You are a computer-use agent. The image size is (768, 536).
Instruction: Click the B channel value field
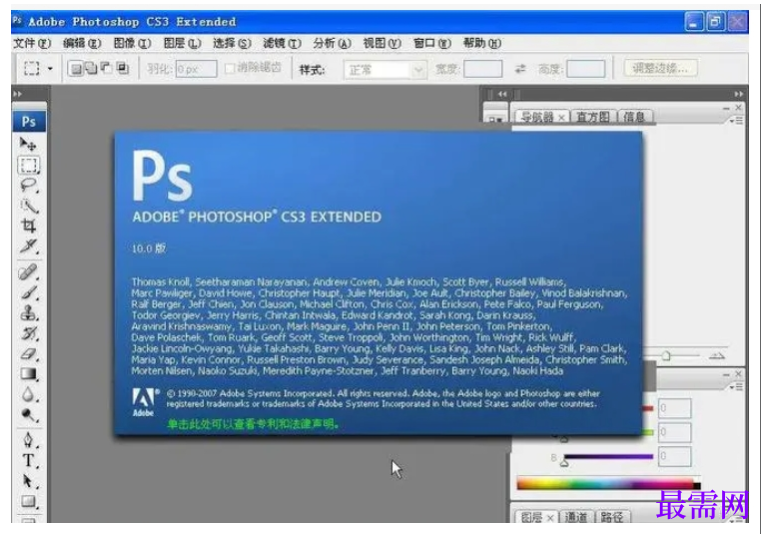pos(674,456)
